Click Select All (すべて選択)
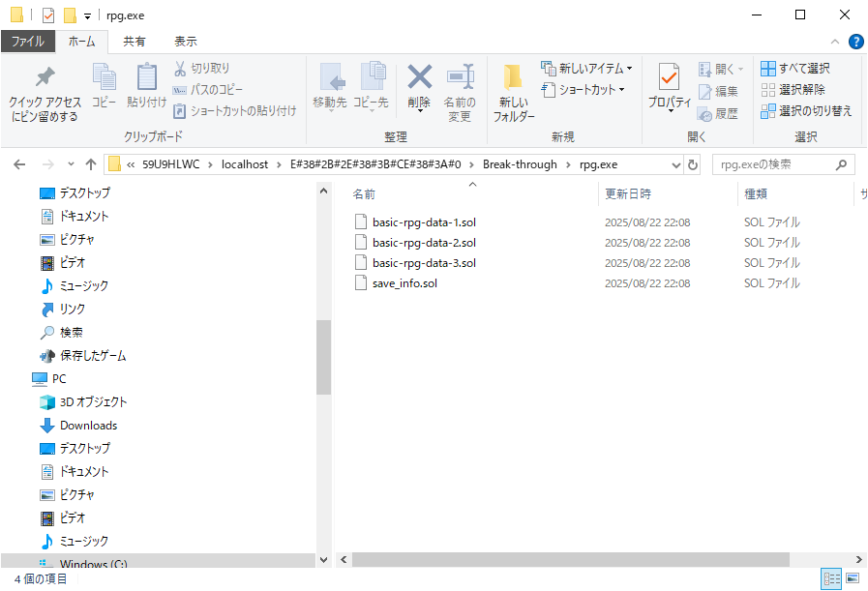868x591 pixels. pos(795,69)
